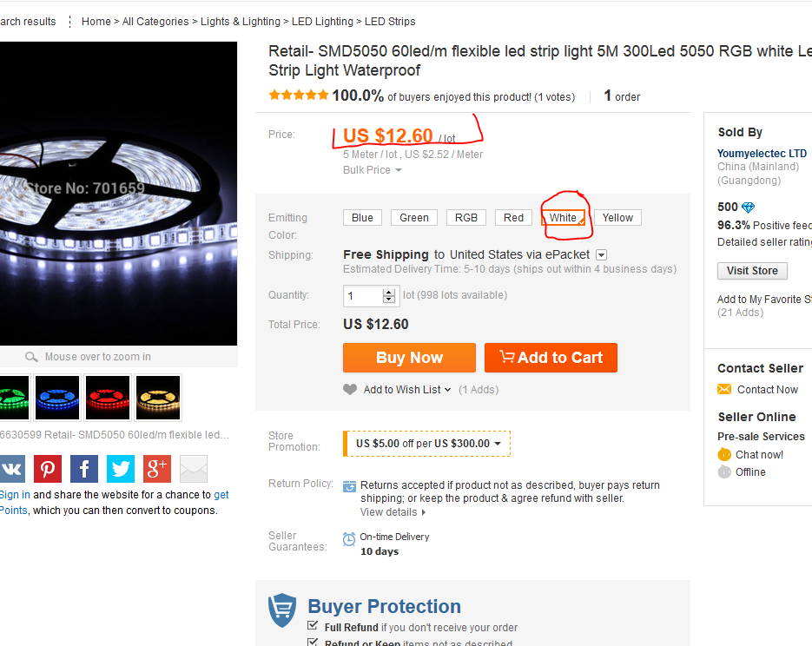The height and width of the screenshot is (646, 812).
Task: Share product on VK social icon
Action: [x=11, y=469]
